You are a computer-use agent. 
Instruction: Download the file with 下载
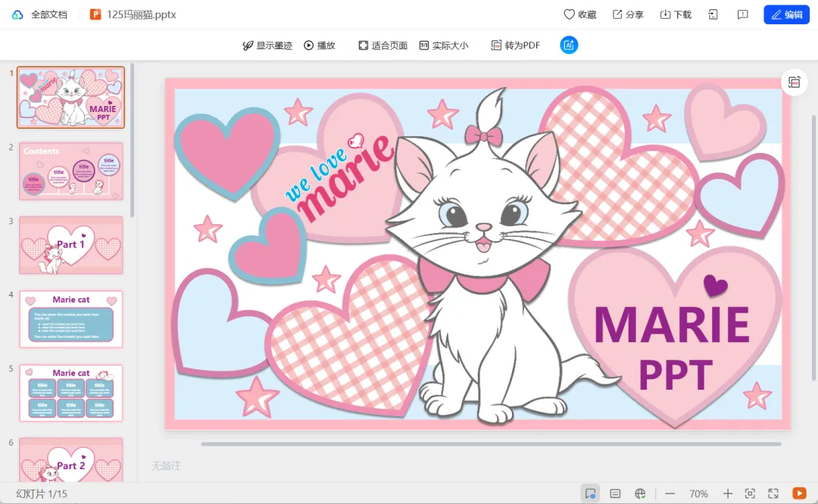[676, 14]
